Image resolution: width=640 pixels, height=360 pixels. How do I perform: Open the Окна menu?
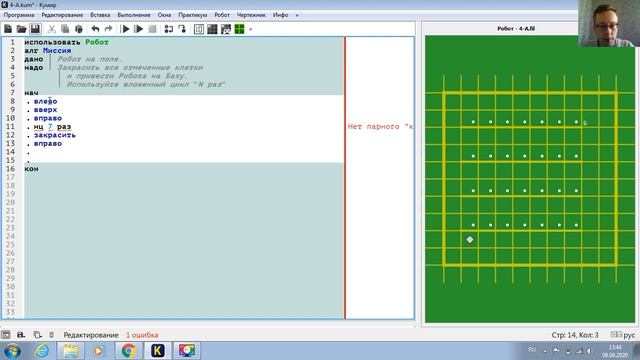pos(164,15)
